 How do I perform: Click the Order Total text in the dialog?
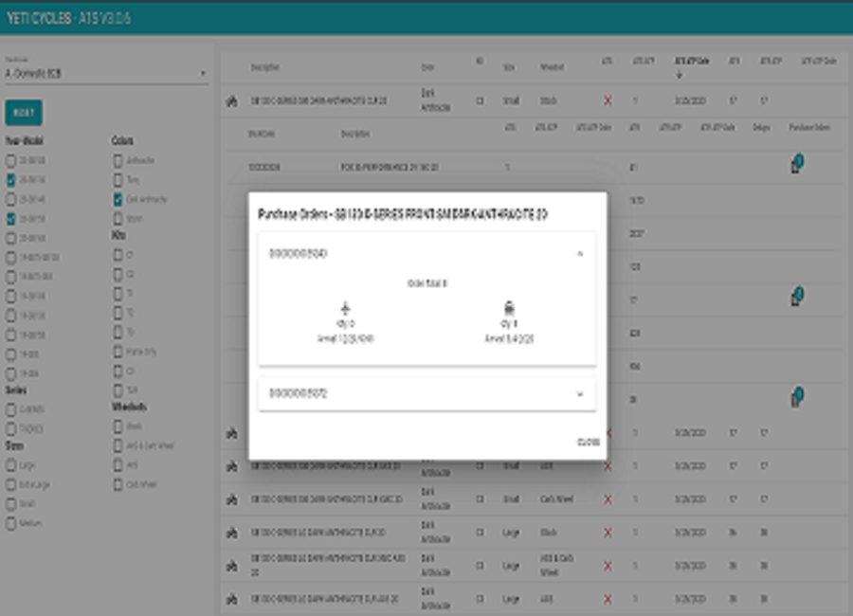427,283
